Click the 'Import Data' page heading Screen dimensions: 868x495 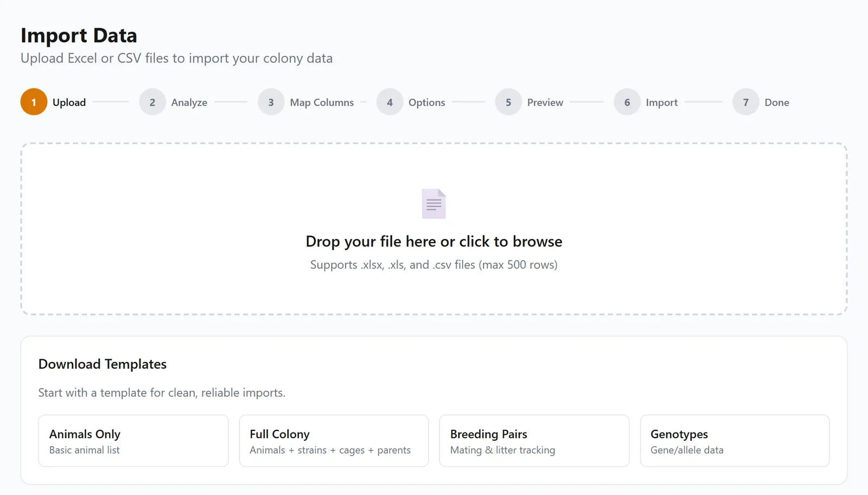point(79,35)
